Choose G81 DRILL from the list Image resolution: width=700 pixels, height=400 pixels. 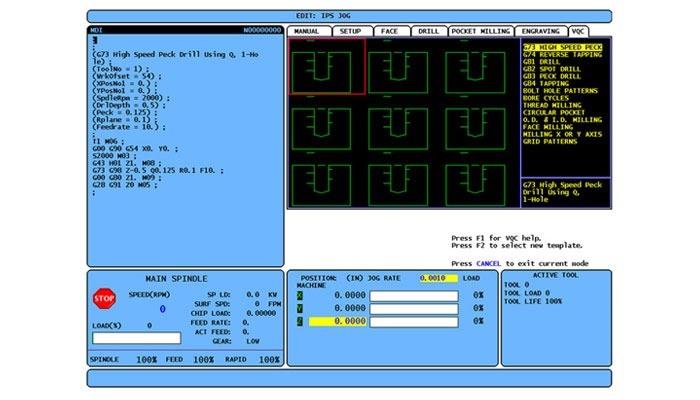coord(542,62)
